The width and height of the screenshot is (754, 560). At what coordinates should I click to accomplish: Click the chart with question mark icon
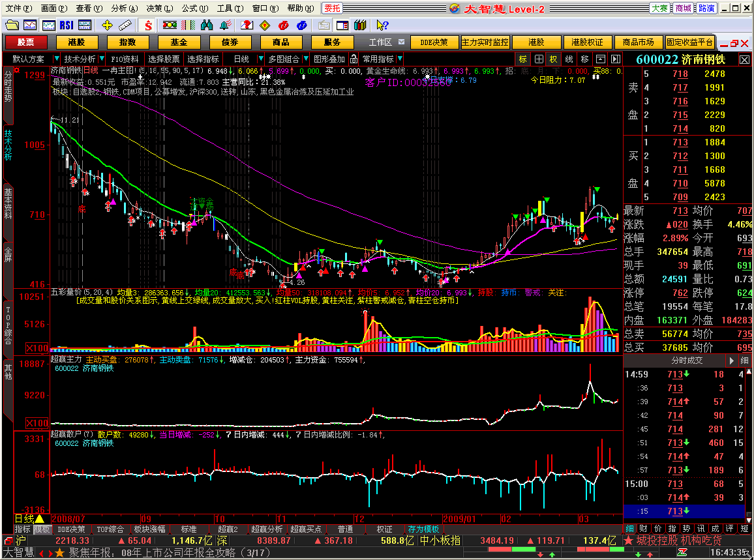[x=247, y=25]
